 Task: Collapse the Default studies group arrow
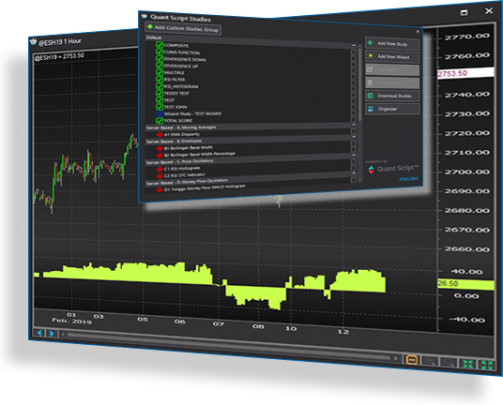pos(353,45)
